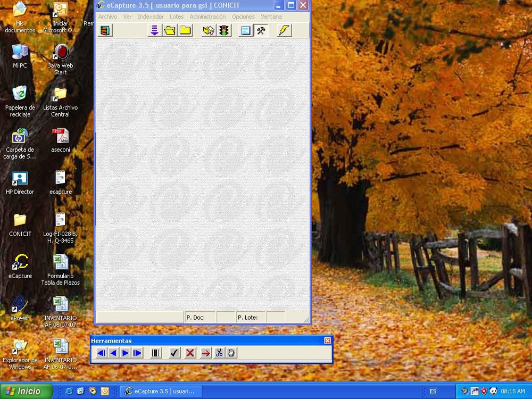Click the barcode icon in Herramientas

pos(156,353)
